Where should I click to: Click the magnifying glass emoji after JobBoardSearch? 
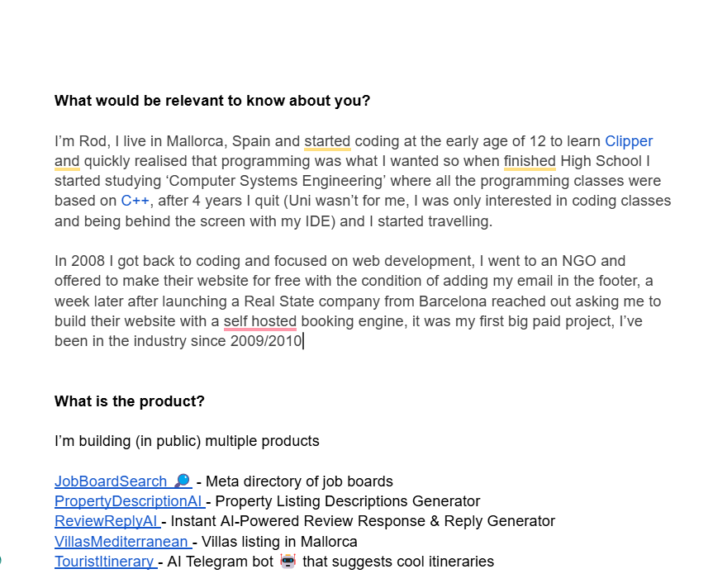[x=183, y=481]
